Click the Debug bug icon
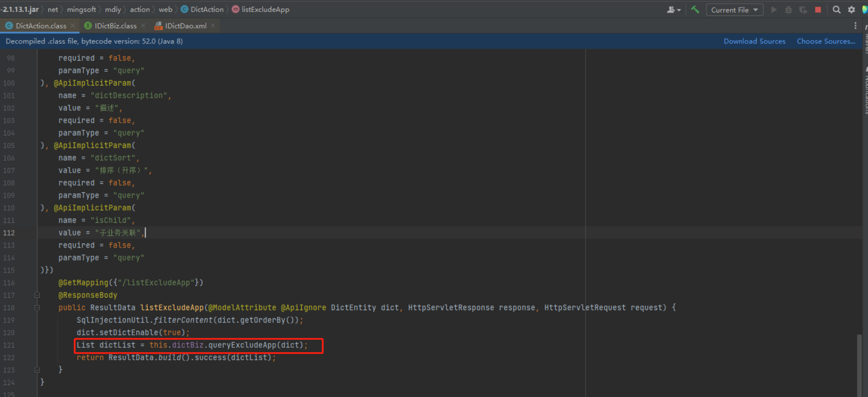The image size is (868, 397). pos(789,10)
